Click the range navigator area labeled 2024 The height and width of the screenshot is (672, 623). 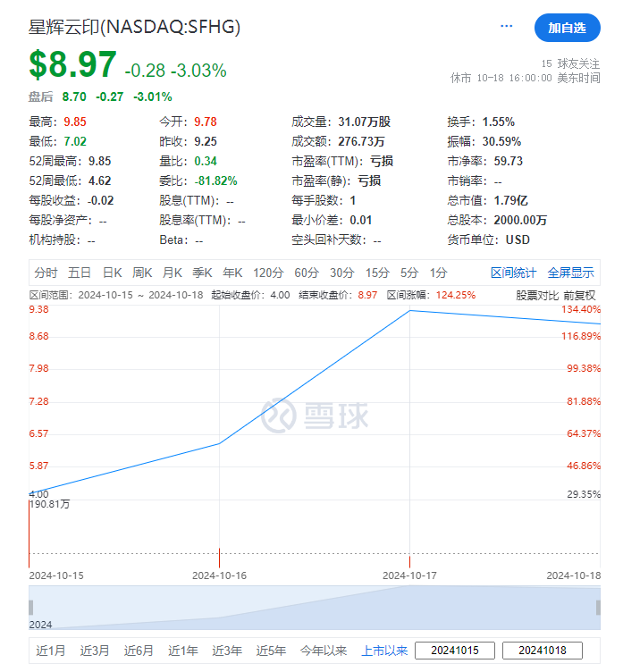(315, 608)
